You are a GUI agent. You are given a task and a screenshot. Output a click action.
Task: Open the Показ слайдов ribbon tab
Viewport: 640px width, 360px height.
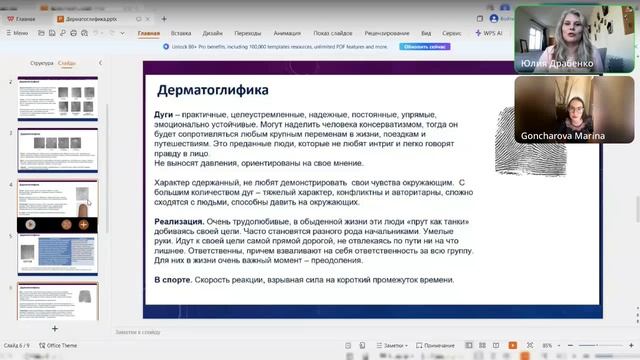pos(333,33)
